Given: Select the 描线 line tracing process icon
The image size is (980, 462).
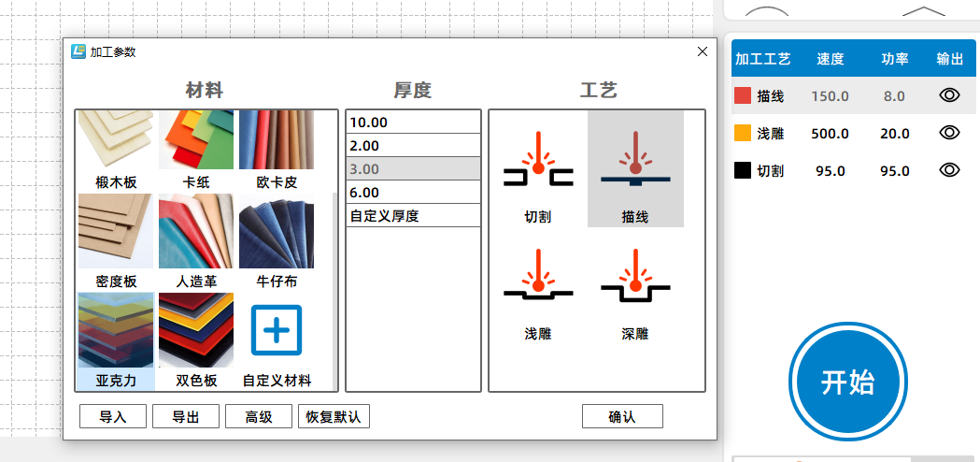Looking at the screenshot, I should pyautogui.click(x=635, y=169).
